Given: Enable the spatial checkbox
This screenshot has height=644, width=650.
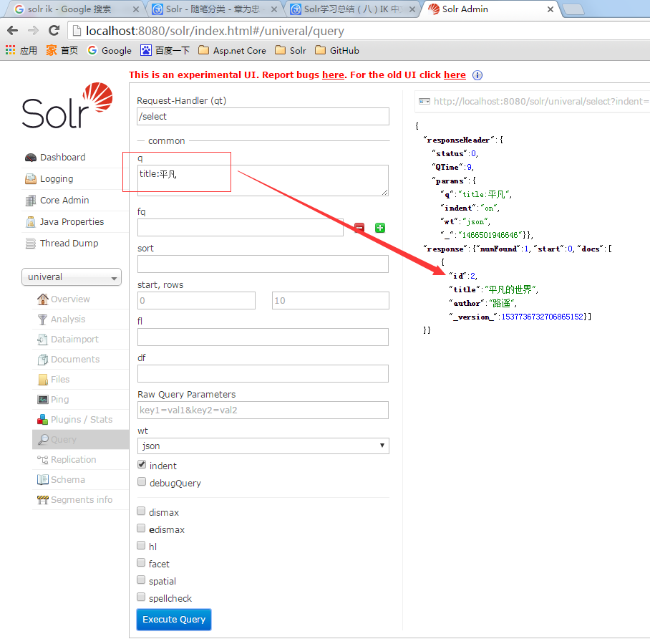Looking at the screenshot, I should coord(141,580).
